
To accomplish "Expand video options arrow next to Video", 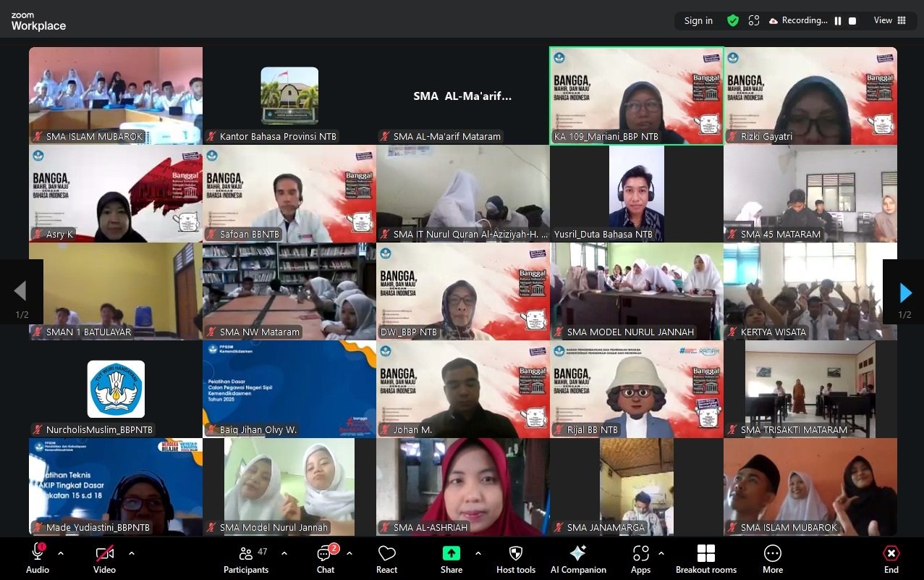I will [x=132, y=553].
